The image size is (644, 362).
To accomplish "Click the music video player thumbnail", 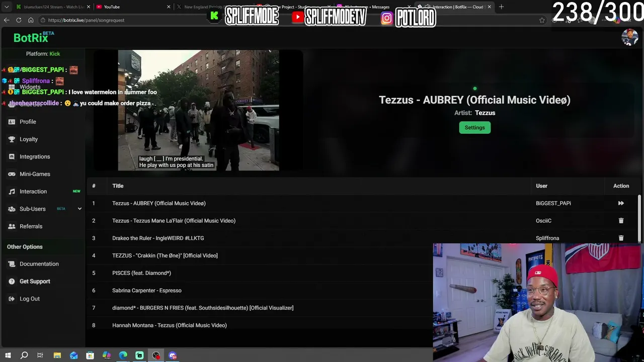I will [x=198, y=110].
